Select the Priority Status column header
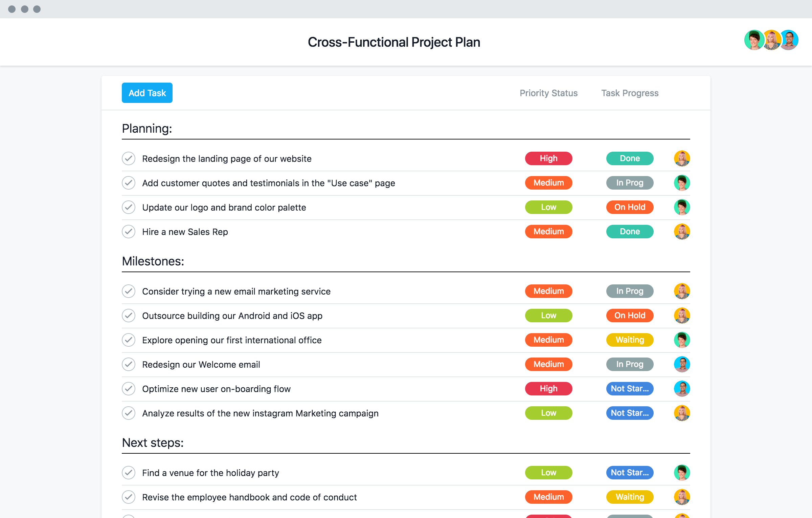Screen dimensions: 812x518 click(548, 93)
